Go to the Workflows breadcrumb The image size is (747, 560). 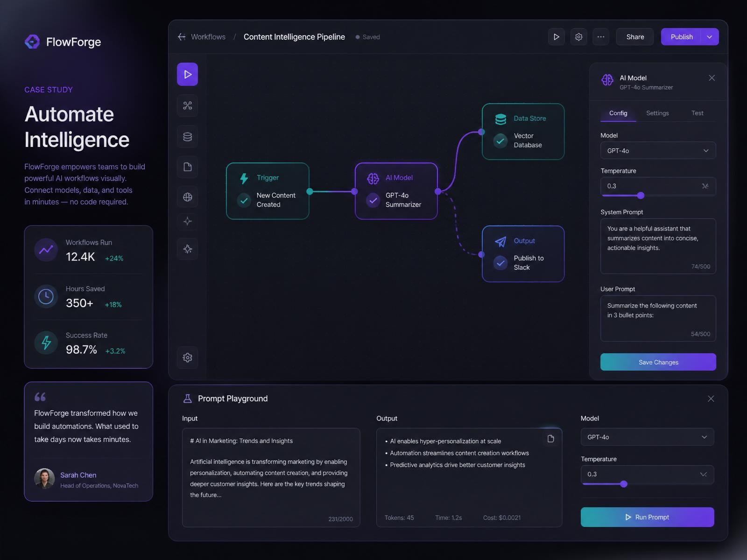[208, 37]
